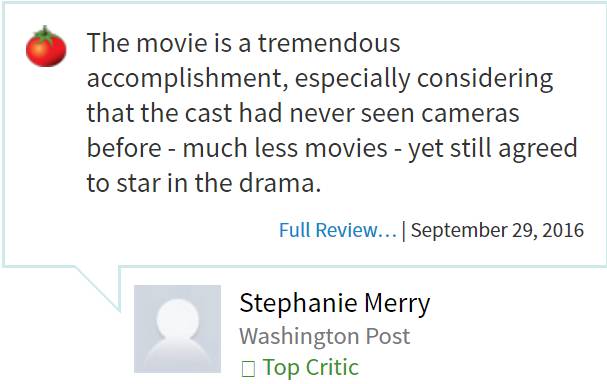This screenshot has width=607, height=384.
Task: Click the gray placeholder critic avatar
Action: click(x=177, y=329)
